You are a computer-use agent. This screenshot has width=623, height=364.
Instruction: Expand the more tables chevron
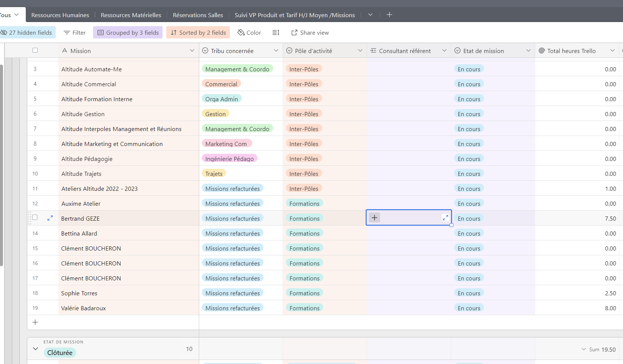point(370,15)
